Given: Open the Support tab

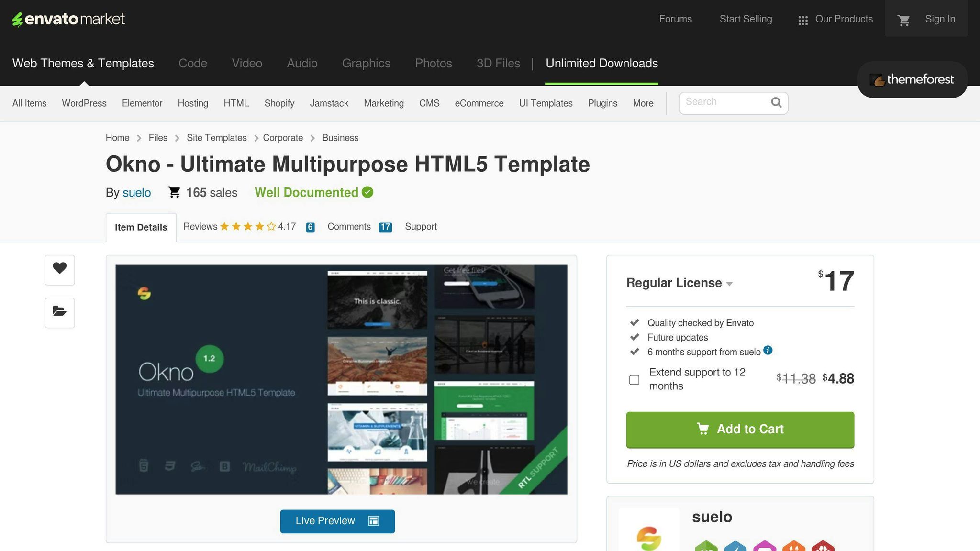Looking at the screenshot, I should coord(421,227).
